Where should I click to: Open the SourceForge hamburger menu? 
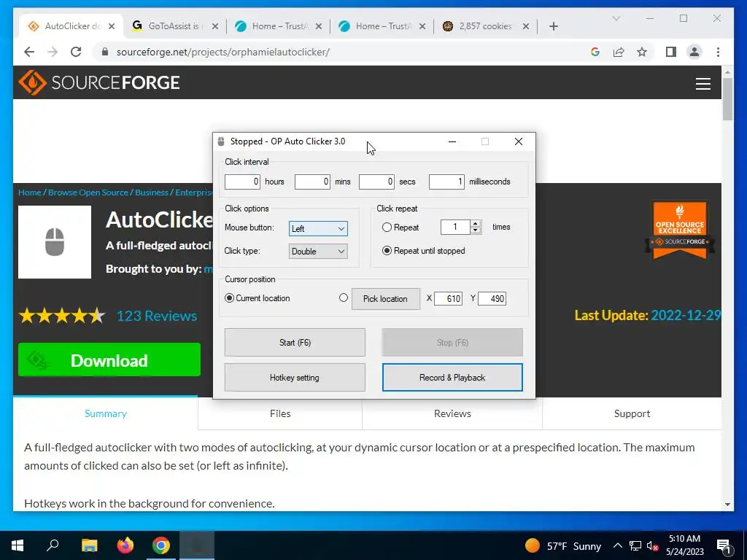pos(703,83)
